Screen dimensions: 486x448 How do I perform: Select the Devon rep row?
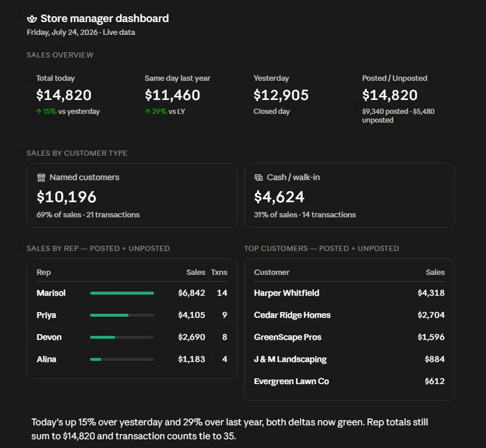pos(132,337)
